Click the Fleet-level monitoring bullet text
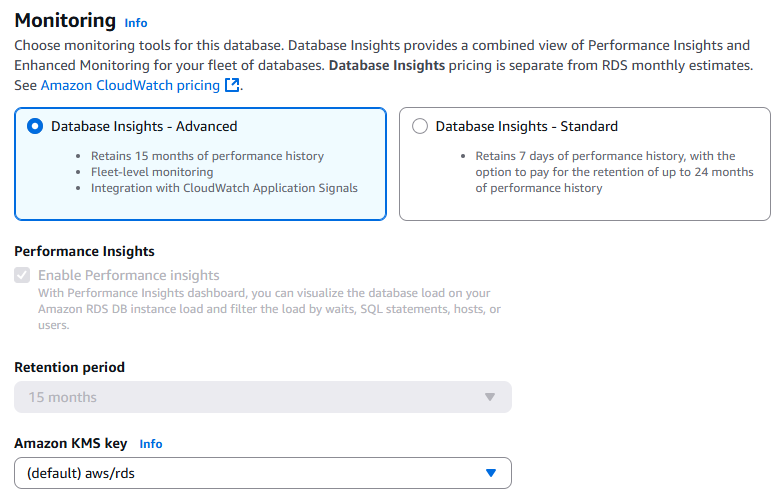Viewport: 784px width, 498px height. point(152,172)
